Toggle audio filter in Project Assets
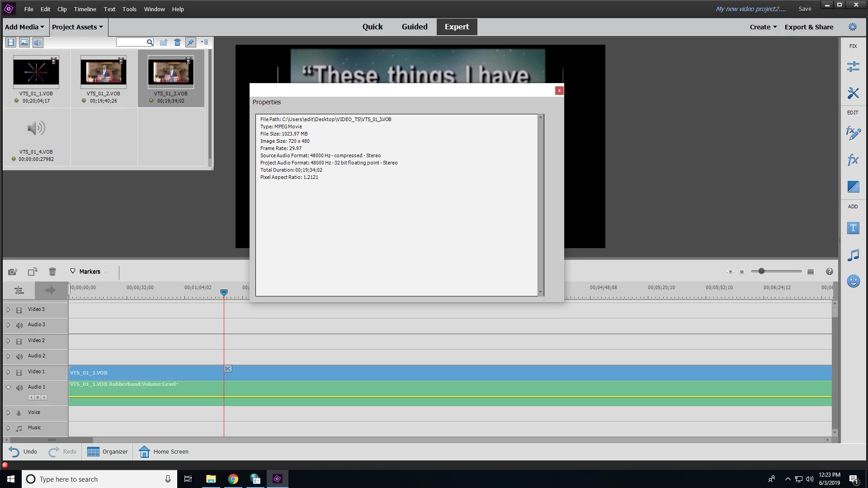This screenshot has width=868, height=488. click(38, 42)
